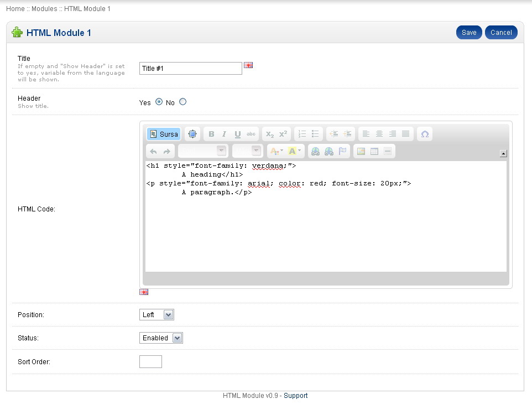Redo the last edit

pos(166,152)
